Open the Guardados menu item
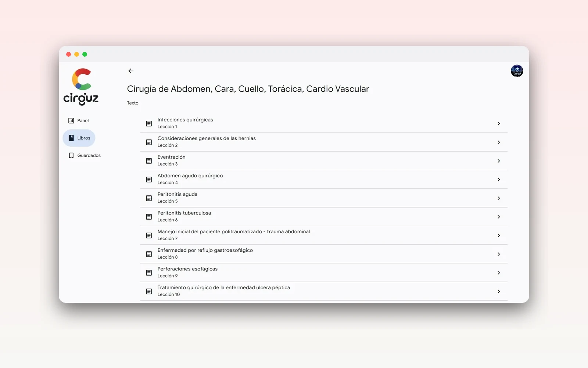 click(x=85, y=155)
